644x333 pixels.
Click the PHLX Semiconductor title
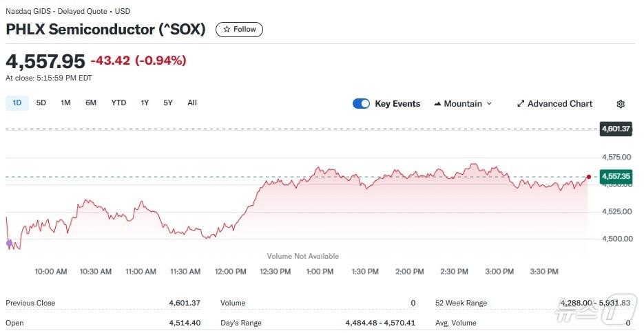(x=105, y=30)
